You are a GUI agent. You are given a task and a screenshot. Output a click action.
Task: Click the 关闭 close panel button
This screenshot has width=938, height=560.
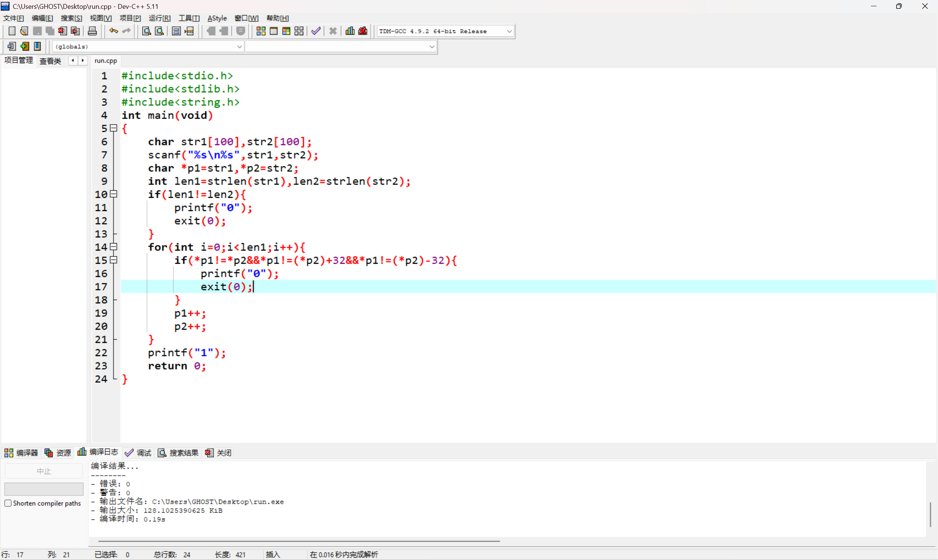point(218,452)
